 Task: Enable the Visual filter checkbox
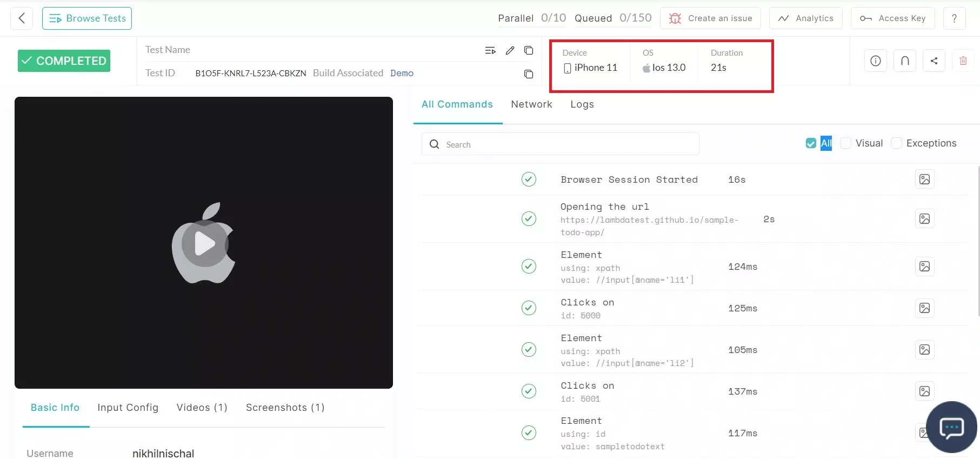pyautogui.click(x=846, y=143)
